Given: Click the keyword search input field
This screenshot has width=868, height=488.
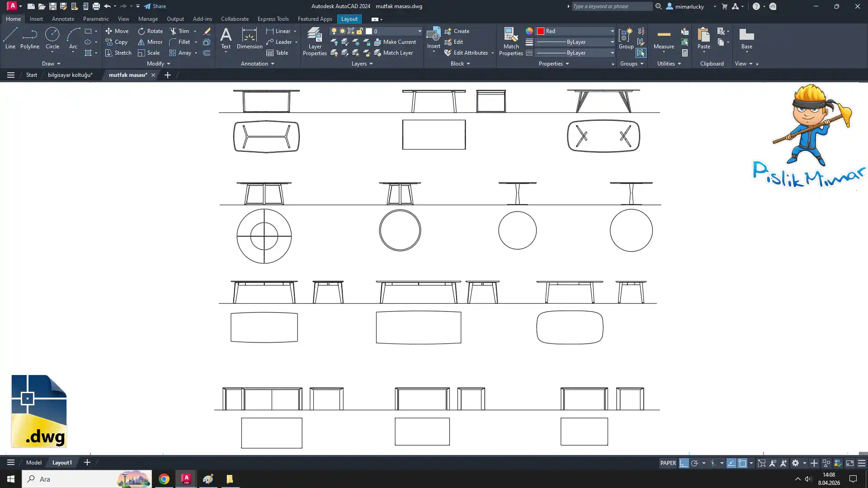Looking at the screenshot, I should click(x=611, y=6).
